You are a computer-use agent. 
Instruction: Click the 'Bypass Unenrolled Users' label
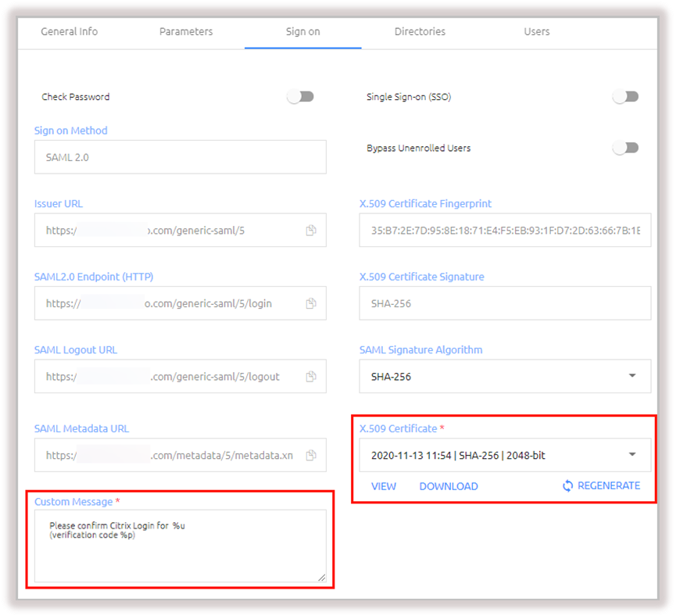pyautogui.click(x=418, y=148)
